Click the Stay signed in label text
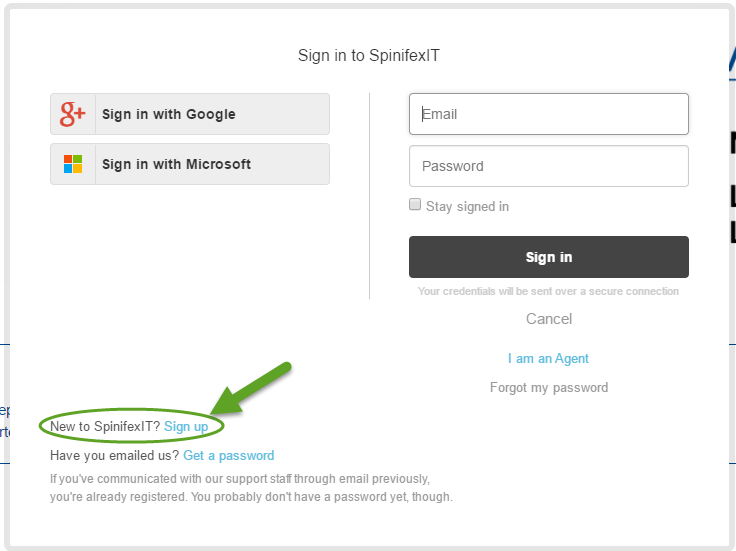Screen dimensions: 736x551 467,206
